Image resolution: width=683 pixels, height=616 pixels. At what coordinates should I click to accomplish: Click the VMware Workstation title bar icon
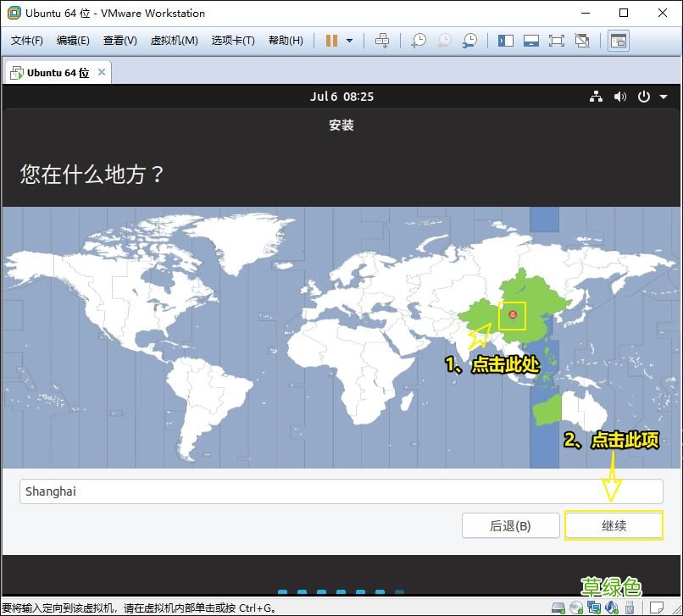coord(14,13)
